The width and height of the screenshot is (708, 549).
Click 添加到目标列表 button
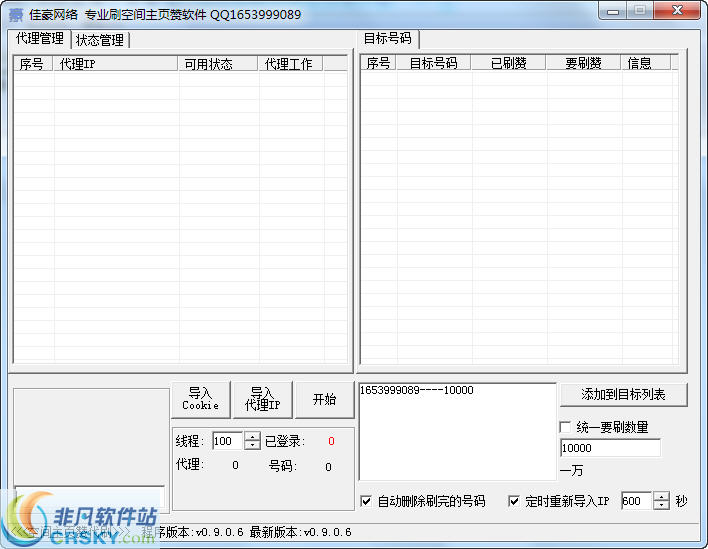623,395
